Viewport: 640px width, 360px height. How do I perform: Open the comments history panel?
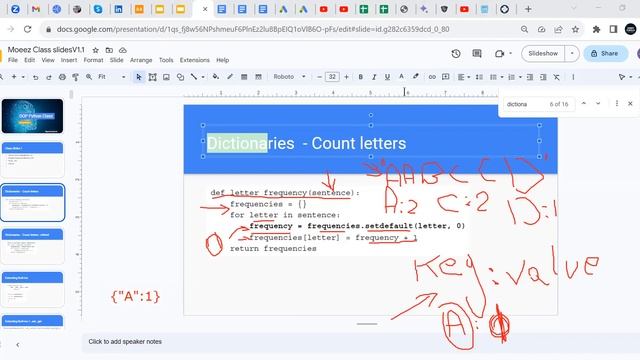tap(477, 53)
